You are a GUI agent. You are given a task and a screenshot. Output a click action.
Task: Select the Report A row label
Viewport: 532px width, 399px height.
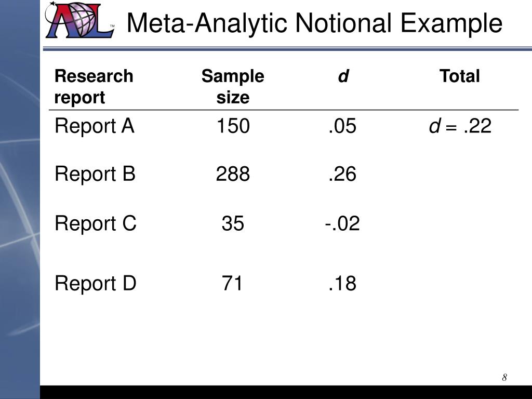[95, 126]
